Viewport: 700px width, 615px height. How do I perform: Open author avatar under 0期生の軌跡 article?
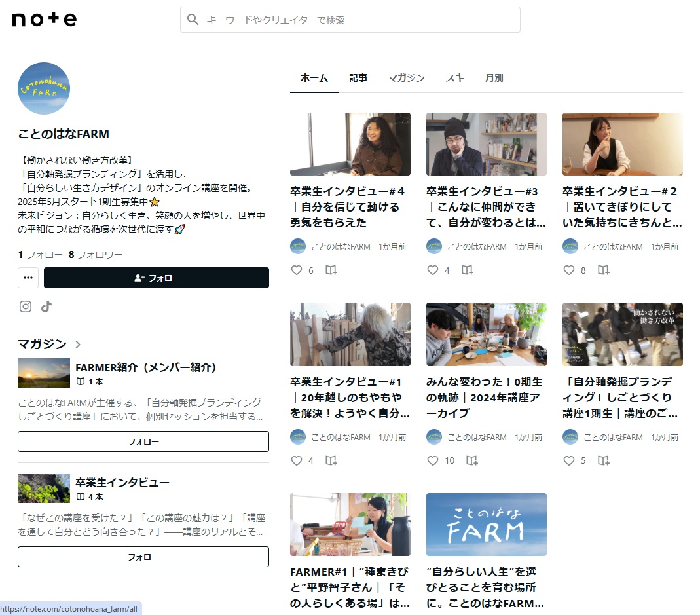pyautogui.click(x=434, y=438)
